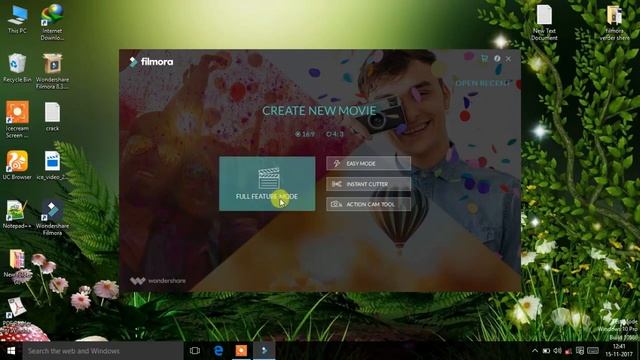This screenshot has height=360, width=640.
Task: Select Wondershare Filmora shortcut icon
Action: (x=52, y=218)
